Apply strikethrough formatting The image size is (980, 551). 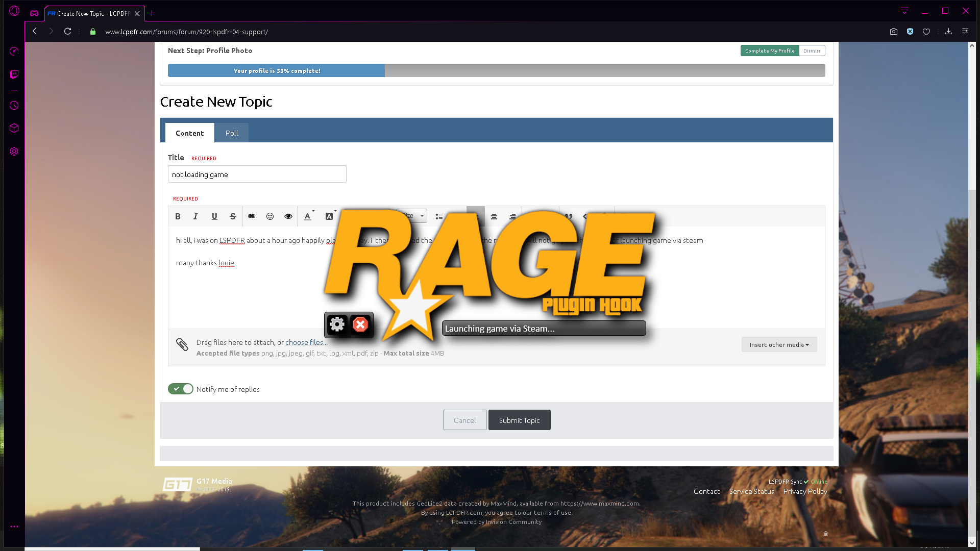pos(233,216)
